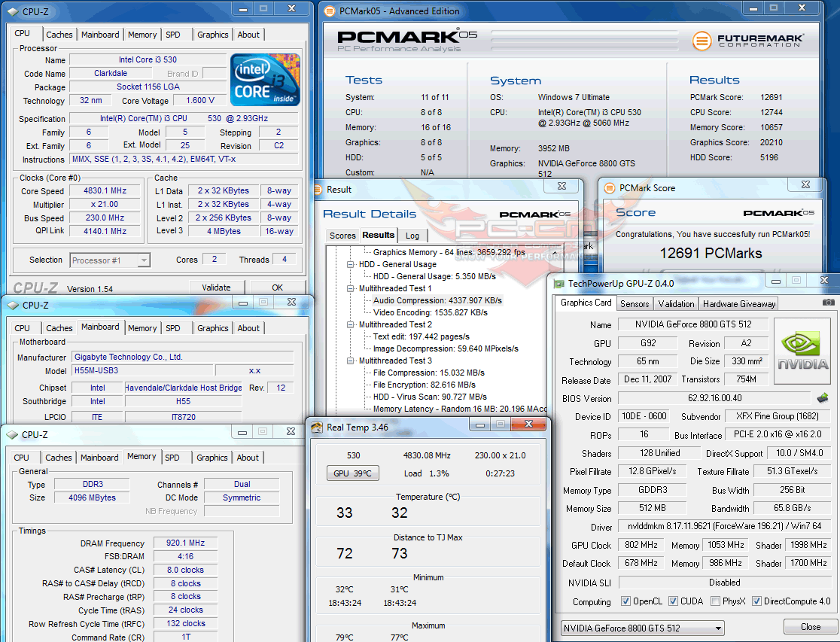
Task: Select the Scores tab in Result Details
Action: pos(342,236)
